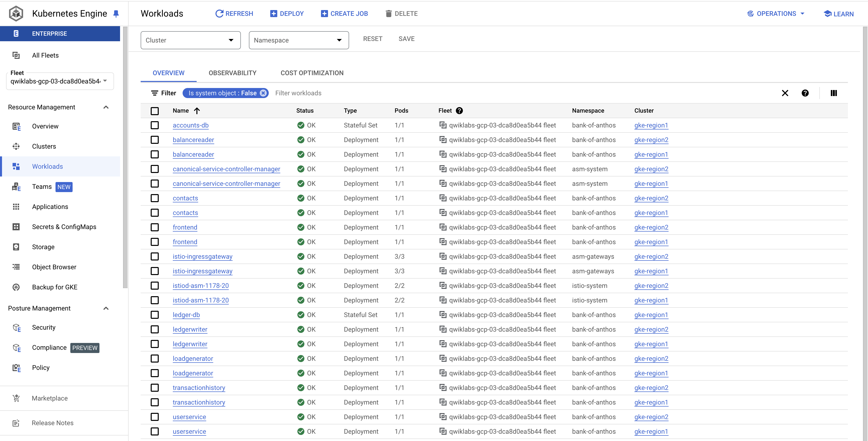Click the Kubernetes Engine hexagon logo
Screen dimensions: 868x441
[x=16, y=14]
